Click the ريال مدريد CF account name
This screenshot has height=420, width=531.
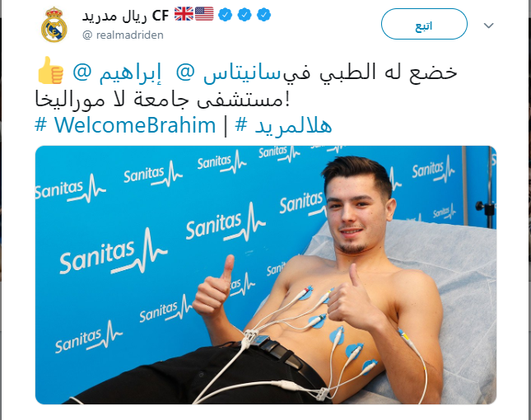click(x=125, y=16)
